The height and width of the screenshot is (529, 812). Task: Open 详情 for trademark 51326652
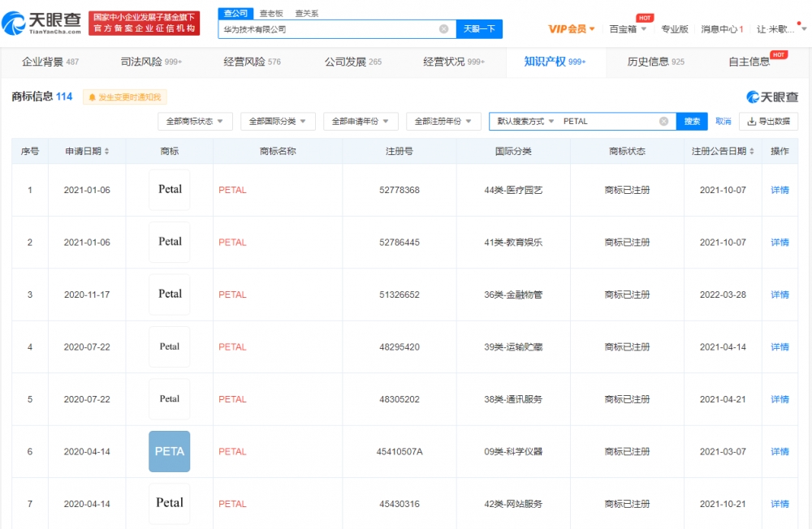coord(780,295)
